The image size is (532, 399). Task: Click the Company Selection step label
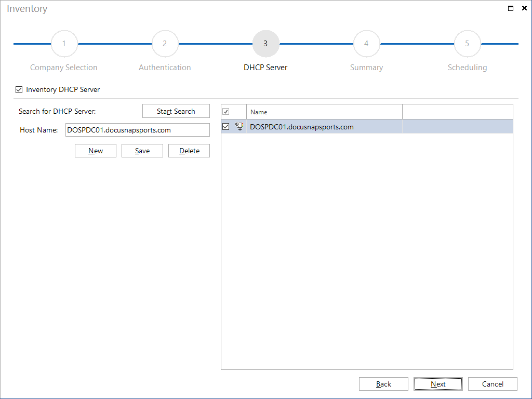pos(64,68)
